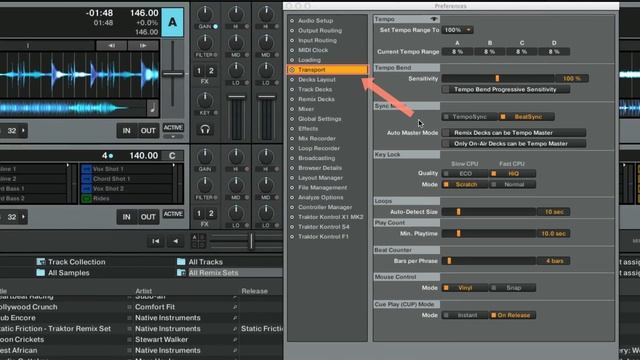Open the All Tracks folder icon
The height and width of the screenshot is (360, 640).
pyautogui.click(x=181, y=262)
